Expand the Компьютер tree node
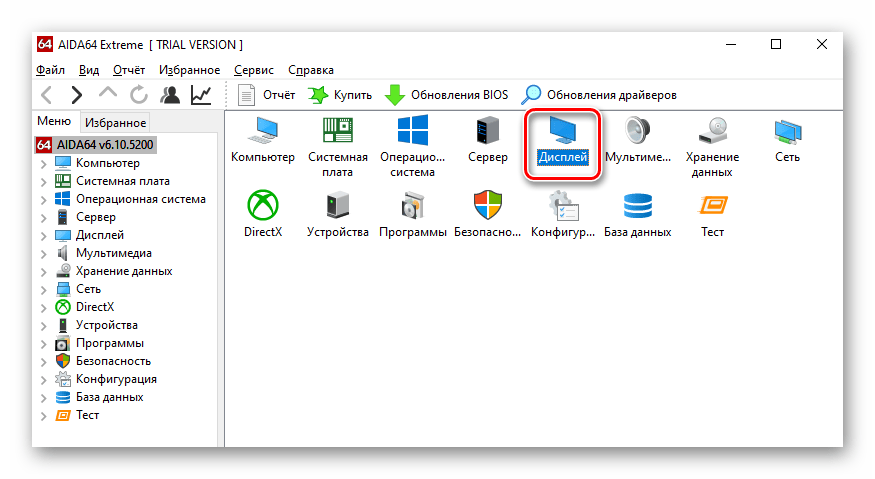This screenshot has width=875, height=479. click(44, 163)
